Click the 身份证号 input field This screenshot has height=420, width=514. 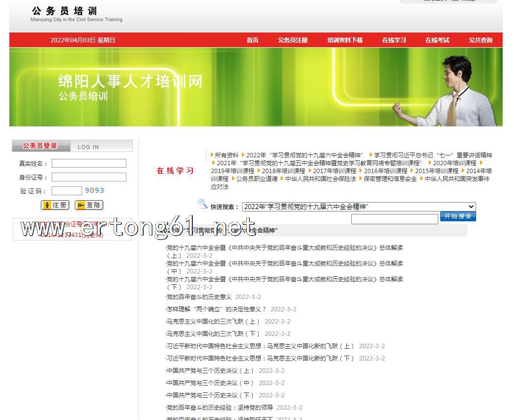pos(89,177)
